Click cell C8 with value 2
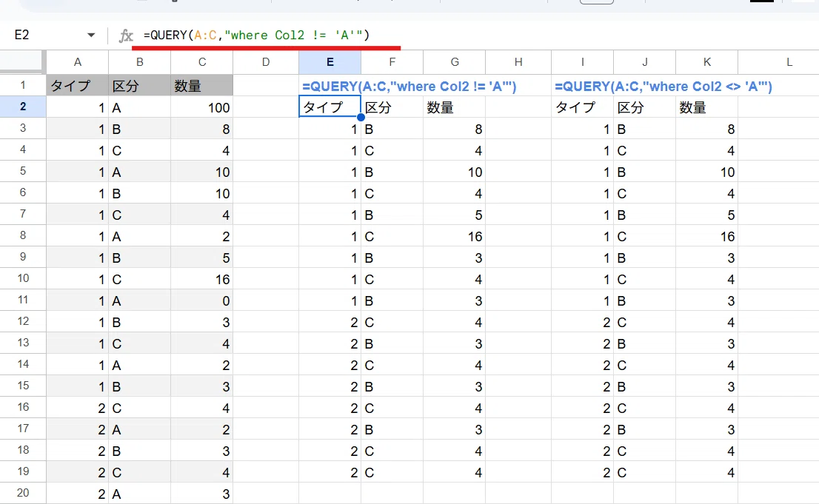 (x=201, y=236)
